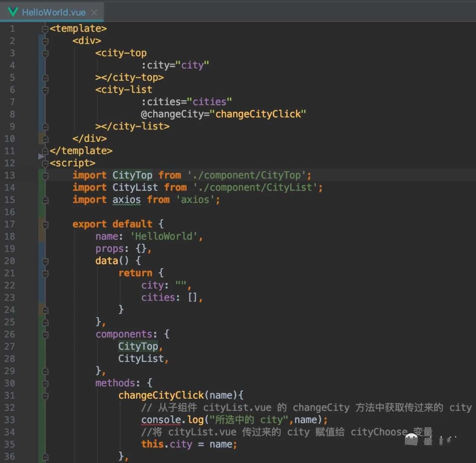
Task: Click fold end marker at </template> line 11
Action: tap(45, 151)
